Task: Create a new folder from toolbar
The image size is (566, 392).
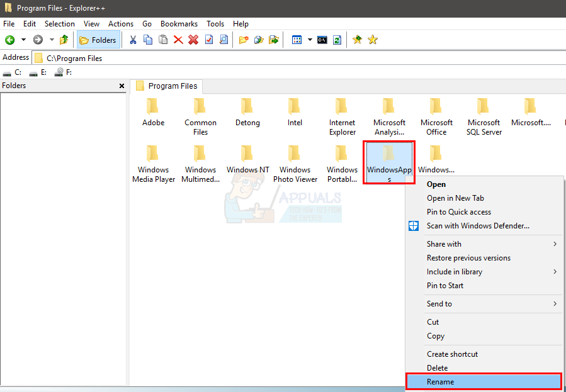Action: click(244, 40)
